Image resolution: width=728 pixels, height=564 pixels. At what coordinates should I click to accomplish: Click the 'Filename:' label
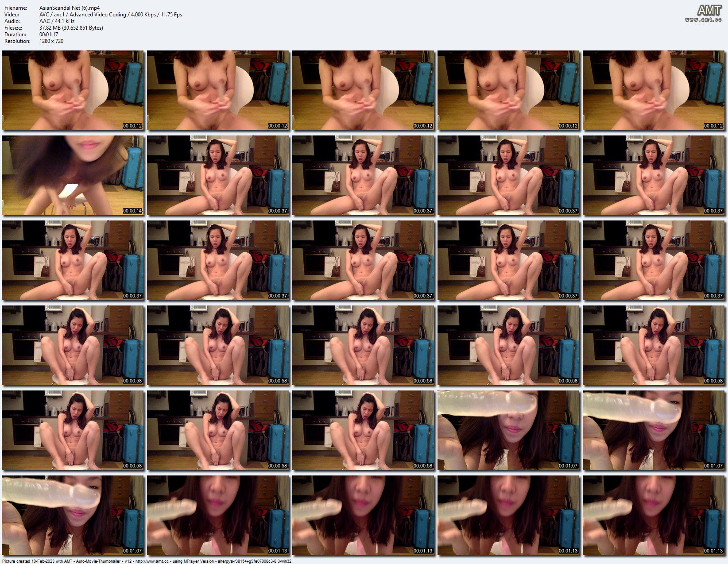[15, 8]
